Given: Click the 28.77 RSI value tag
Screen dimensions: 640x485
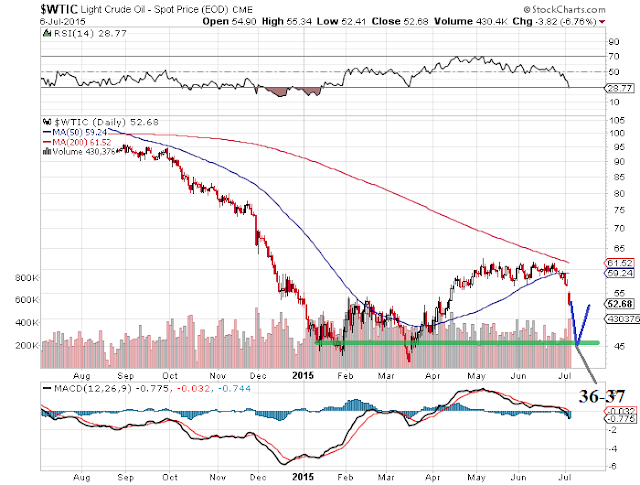Looking at the screenshot, I should point(619,88).
